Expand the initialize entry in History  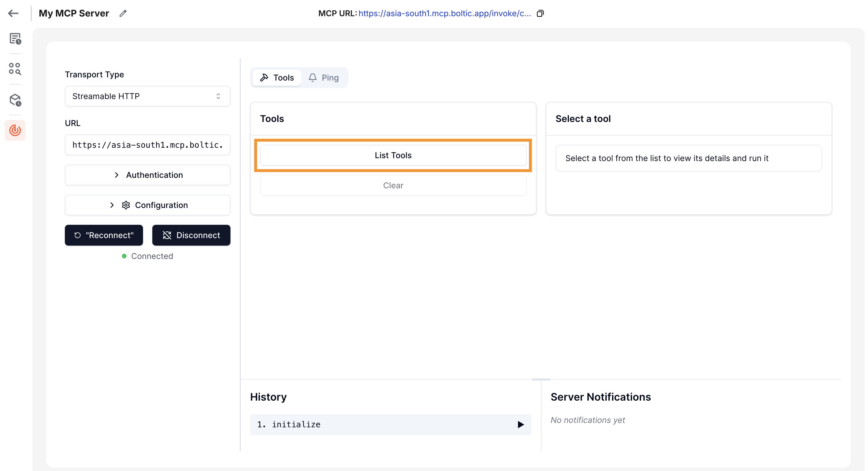tap(521, 424)
